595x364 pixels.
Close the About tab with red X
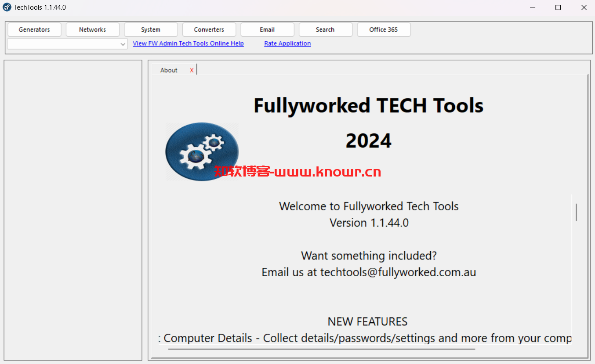[x=192, y=70]
